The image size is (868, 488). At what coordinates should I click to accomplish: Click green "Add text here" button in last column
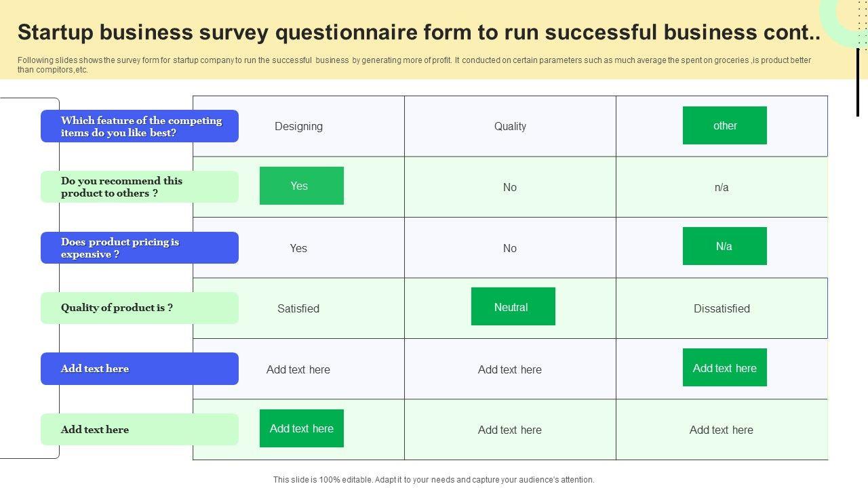pyautogui.click(x=724, y=367)
